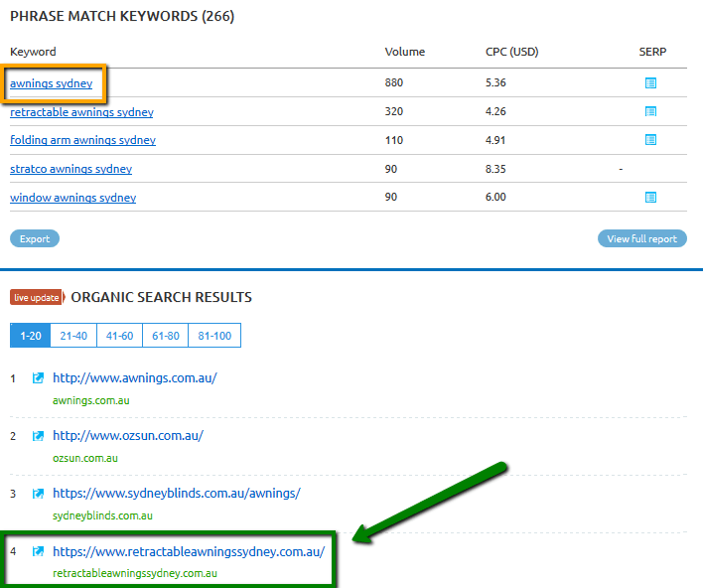Click CPC value 4.91
The width and height of the screenshot is (703, 588).
[495, 140]
